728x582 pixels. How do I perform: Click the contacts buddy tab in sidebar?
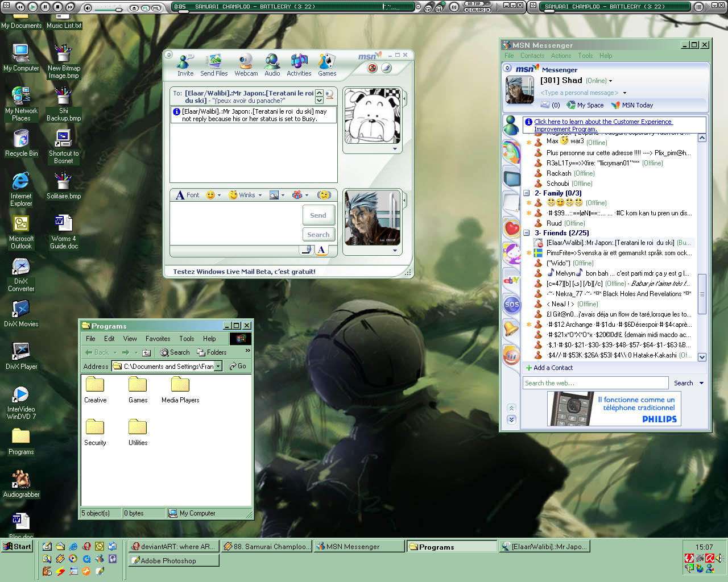click(511, 126)
